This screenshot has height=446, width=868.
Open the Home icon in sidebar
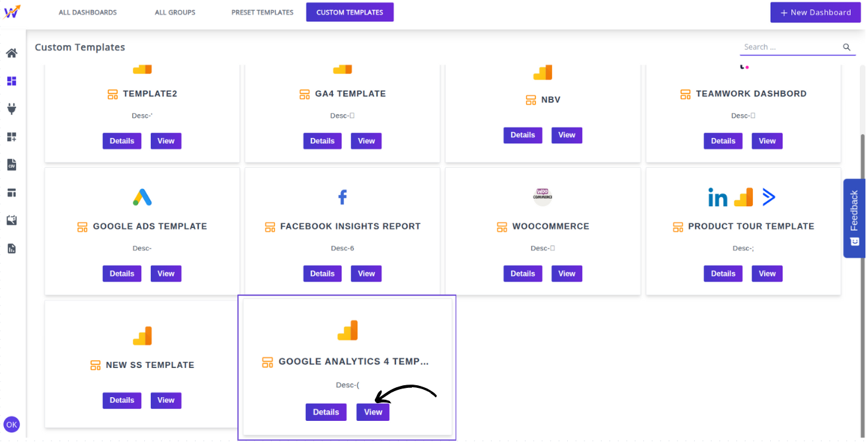point(11,54)
